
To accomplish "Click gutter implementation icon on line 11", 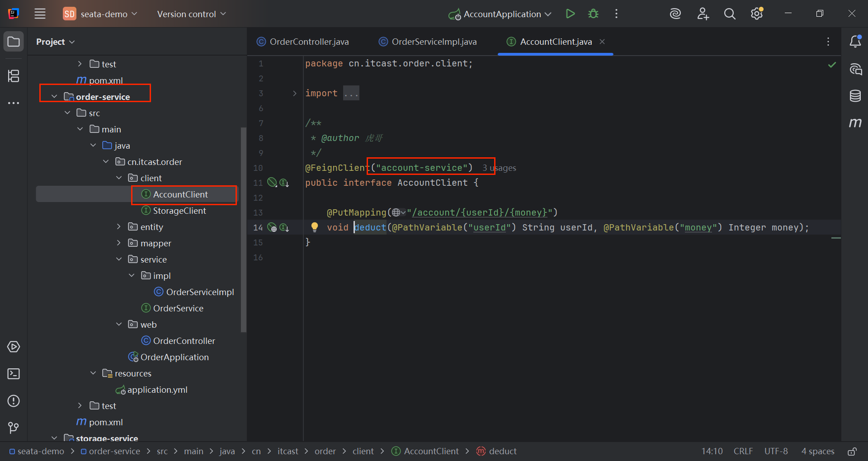I will click(x=284, y=183).
